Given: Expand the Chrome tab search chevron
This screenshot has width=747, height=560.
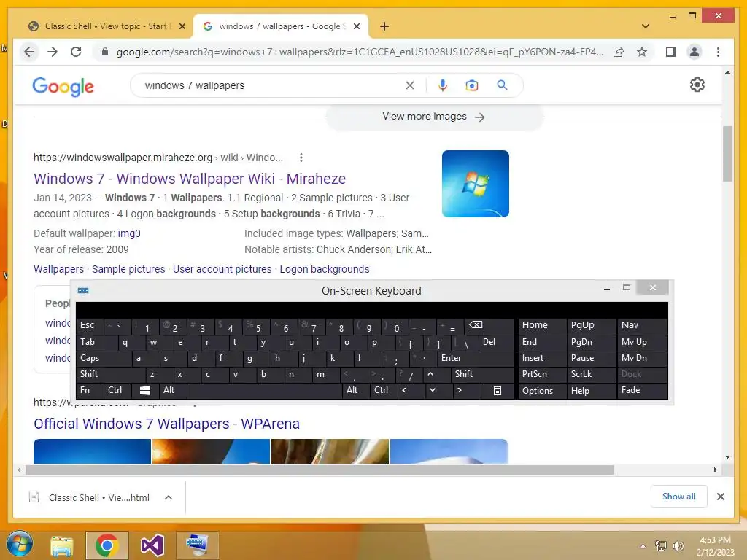Looking at the screenshot, I should coord(646,26).
